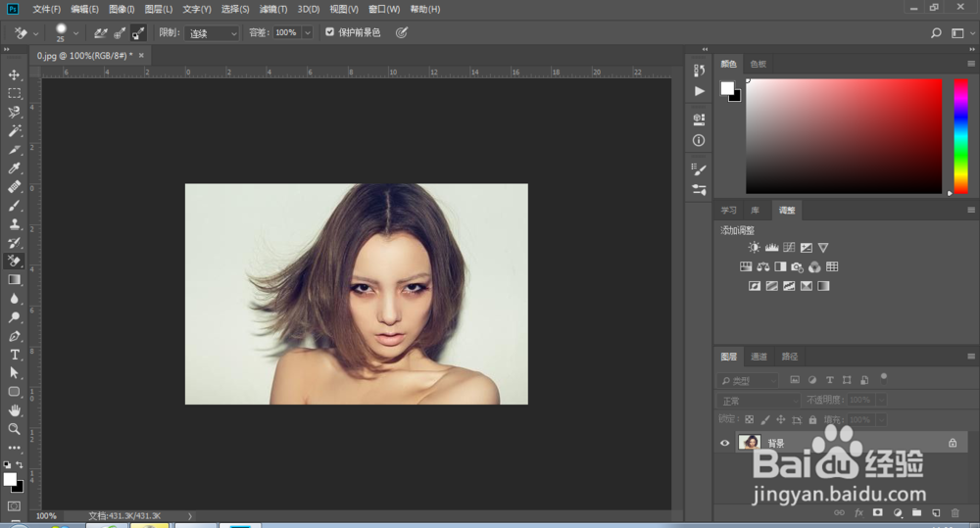Hide the 背景 layer visibility eye
This screenshot has height=528, width=980.
tap(725, 443)
